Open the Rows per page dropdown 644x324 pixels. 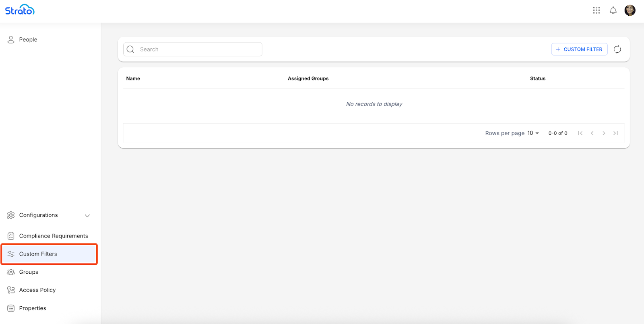click(x=533, y=133)
